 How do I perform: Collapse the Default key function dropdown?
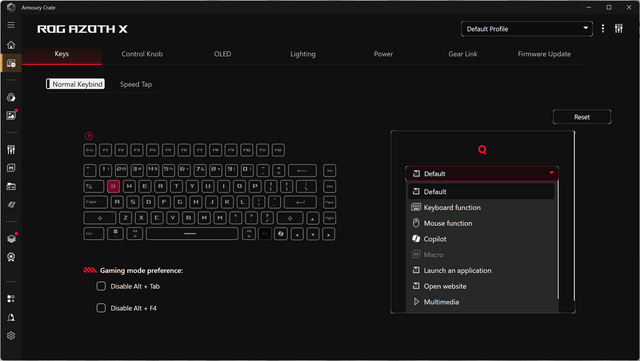point(482,174)
